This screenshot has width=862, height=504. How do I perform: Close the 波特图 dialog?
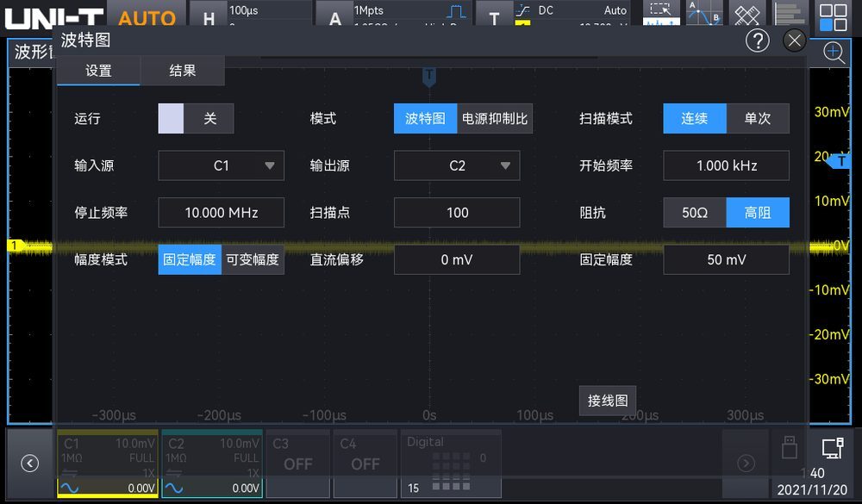coord(795,40)
